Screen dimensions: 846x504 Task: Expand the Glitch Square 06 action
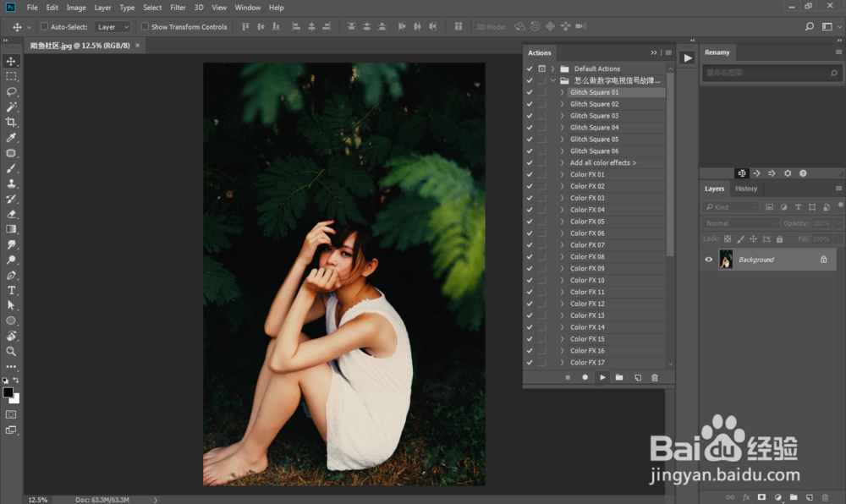(x=562, y=151)
